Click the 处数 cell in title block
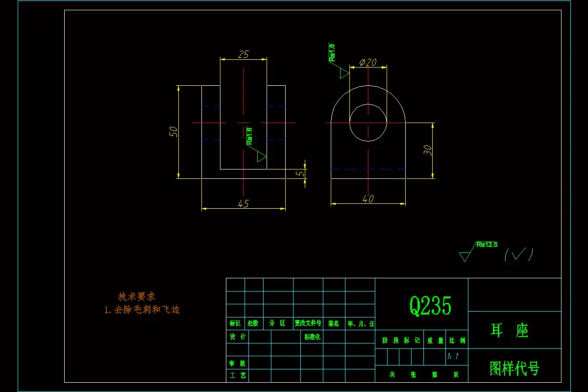The height and width of the screenshot is (392, 588). click(x=253, y=323)
